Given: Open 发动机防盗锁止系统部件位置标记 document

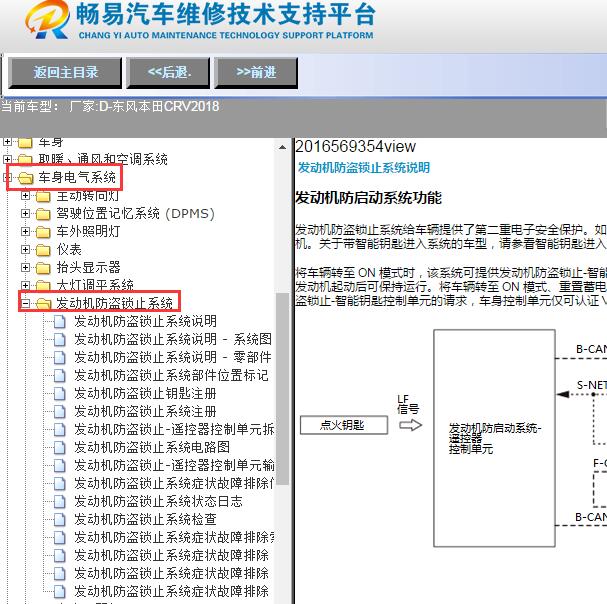Looking at the screenshot, I should pos(171,375).
